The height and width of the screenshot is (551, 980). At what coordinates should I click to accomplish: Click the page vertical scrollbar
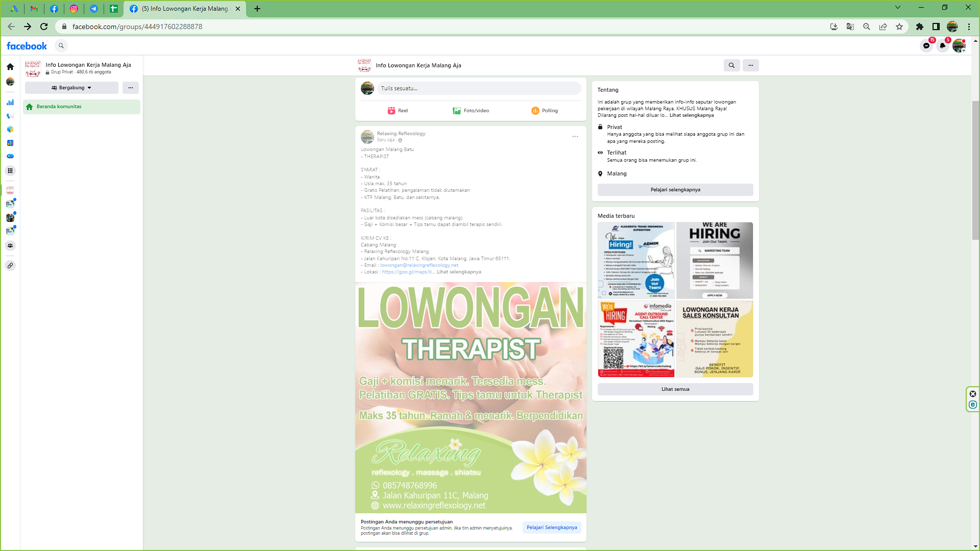(975, 170)
